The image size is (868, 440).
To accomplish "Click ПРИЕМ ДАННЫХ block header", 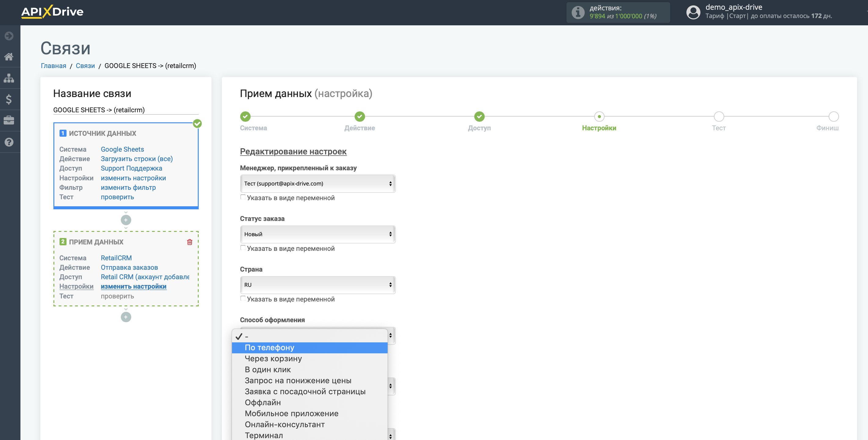I will [x=96, y=242].
